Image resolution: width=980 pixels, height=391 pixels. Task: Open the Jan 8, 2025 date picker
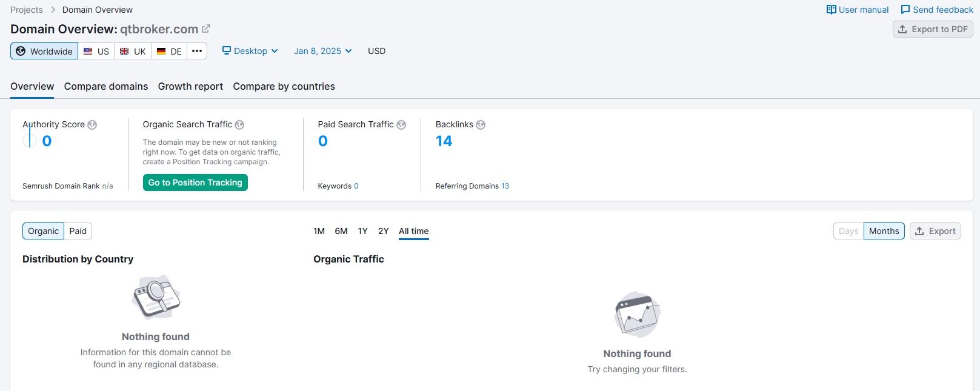[323, 51]
